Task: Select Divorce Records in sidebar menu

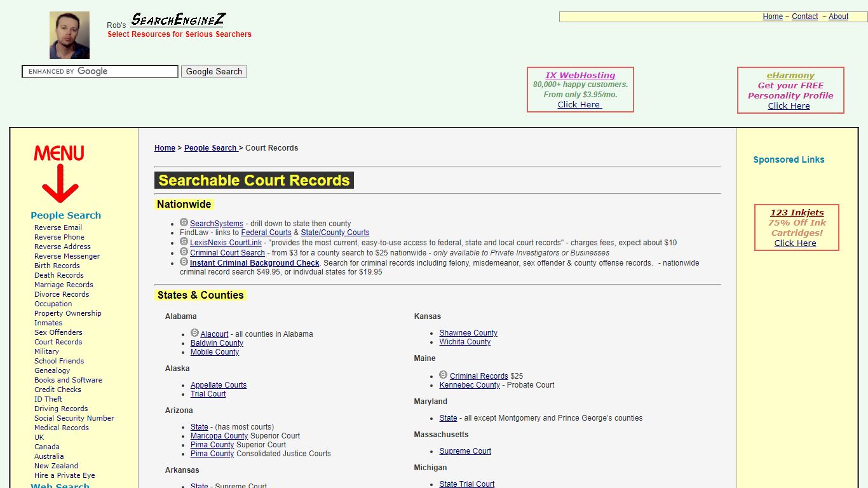Action: pos(62,294)
